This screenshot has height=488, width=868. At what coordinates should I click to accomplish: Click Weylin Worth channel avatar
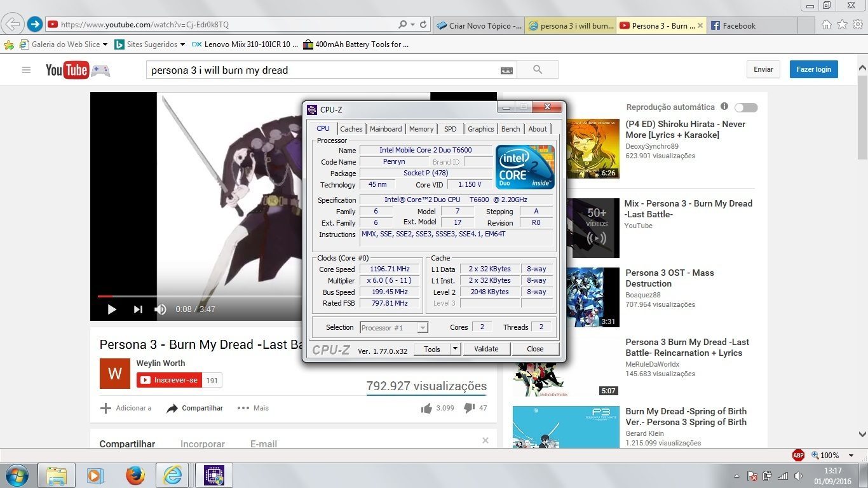[115, 374]
